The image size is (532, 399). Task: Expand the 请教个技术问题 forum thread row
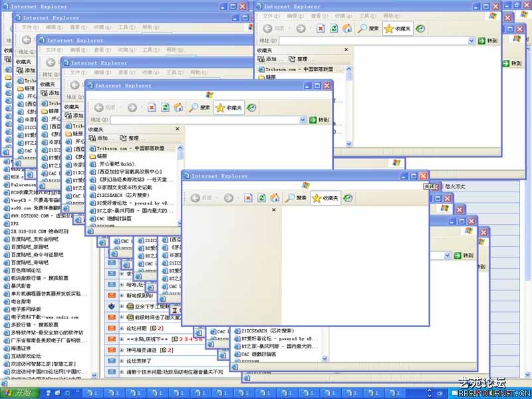(x=122, y=372)
